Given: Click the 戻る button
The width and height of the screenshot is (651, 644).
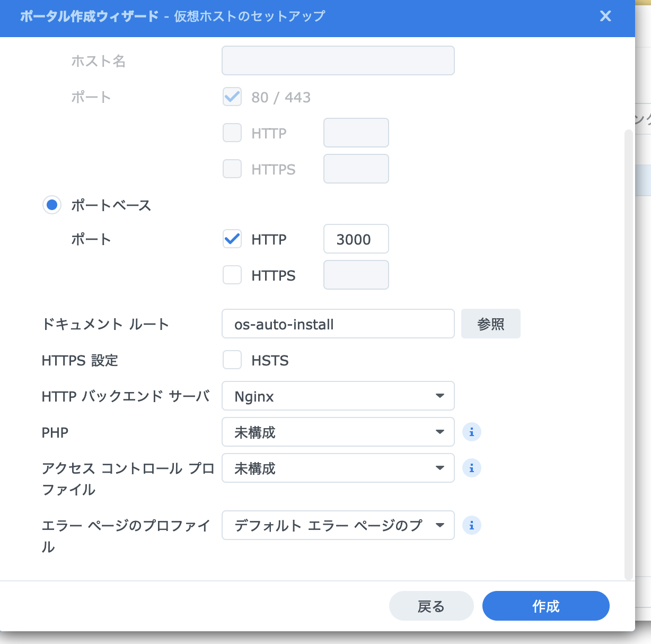Looking at the screenshot, I should coord(431,606).
